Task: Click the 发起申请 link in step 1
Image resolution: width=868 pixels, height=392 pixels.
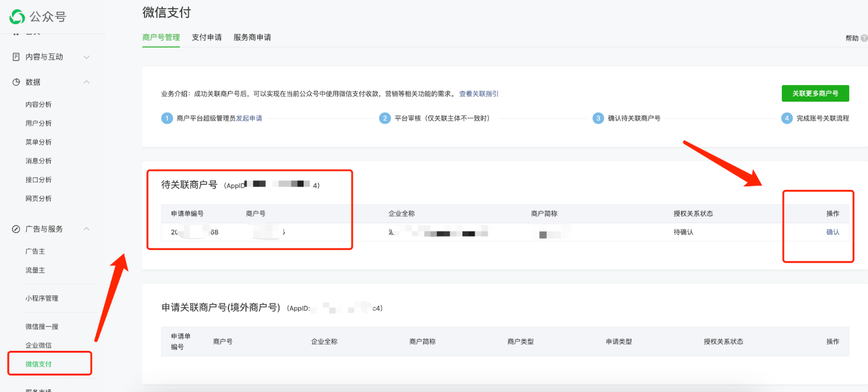Action: click(249, 118)
